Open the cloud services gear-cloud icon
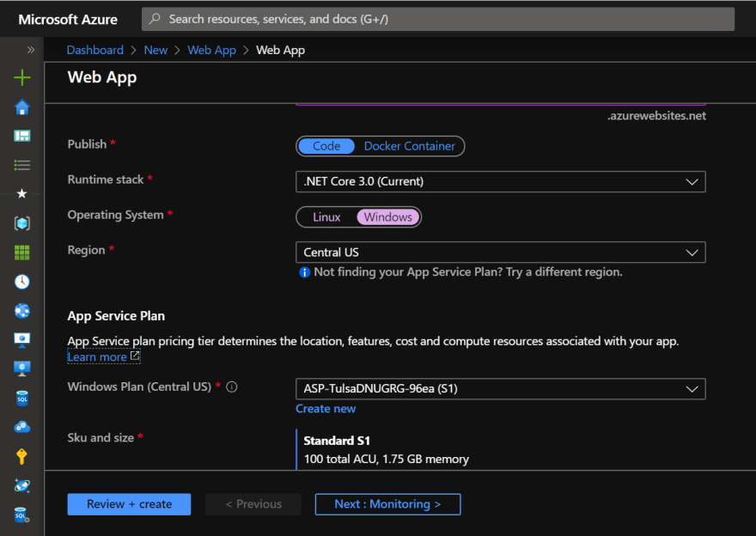 pyautogui.click(x=22, y=427)
